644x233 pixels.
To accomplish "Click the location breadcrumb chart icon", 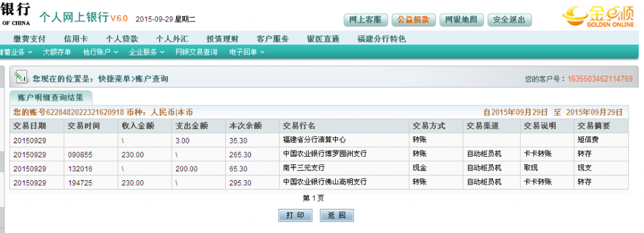I will (20, 76).
